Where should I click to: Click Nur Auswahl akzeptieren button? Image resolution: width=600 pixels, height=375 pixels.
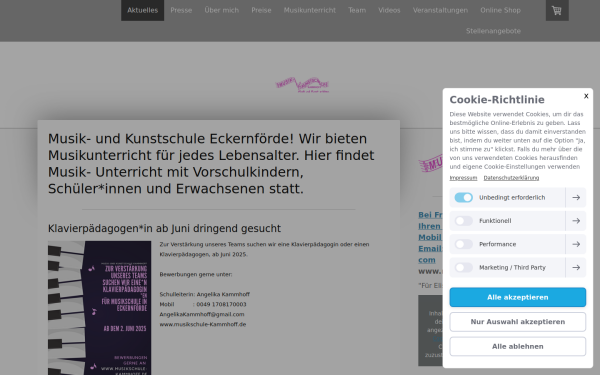[x=517, y=322]
